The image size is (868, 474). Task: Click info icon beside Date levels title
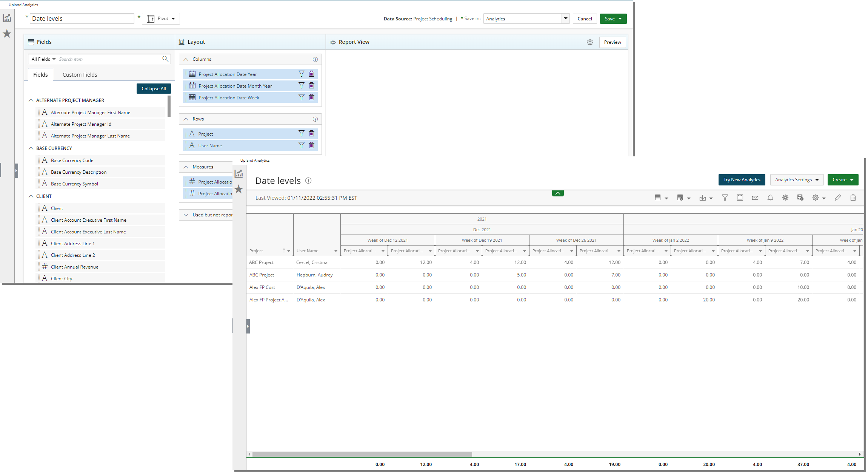pyautogui.click(x=308, y=181)
